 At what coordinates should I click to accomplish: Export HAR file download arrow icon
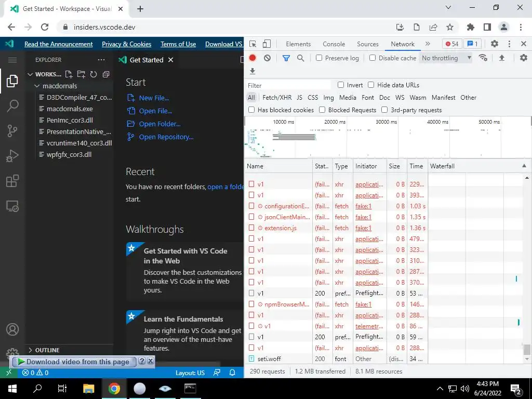pos(252,71)
